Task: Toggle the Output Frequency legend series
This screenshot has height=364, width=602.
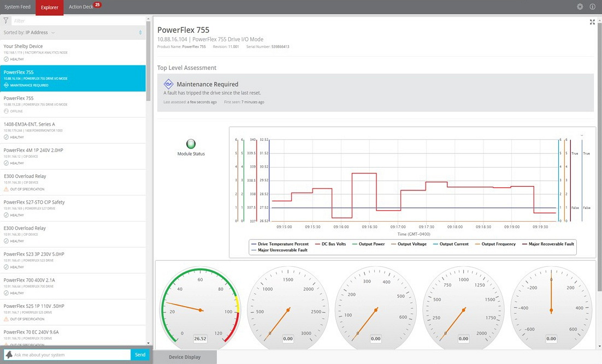Action: tap(495, 244)
